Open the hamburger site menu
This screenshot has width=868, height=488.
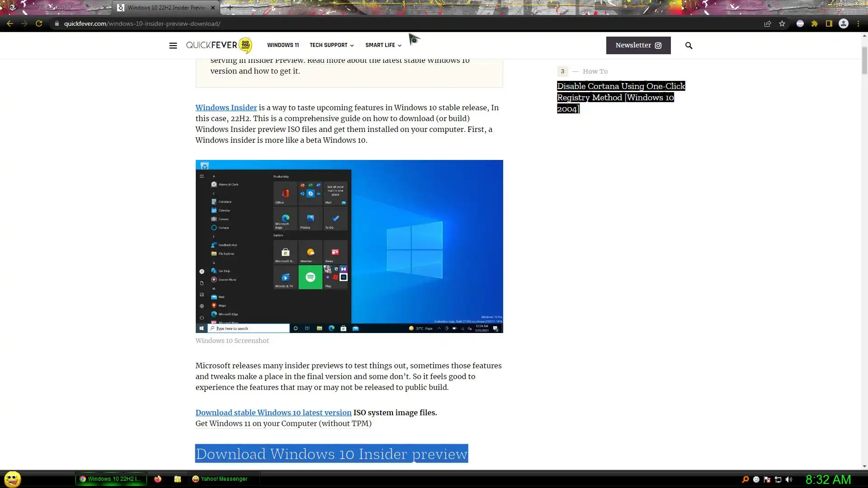click(173, 46)
